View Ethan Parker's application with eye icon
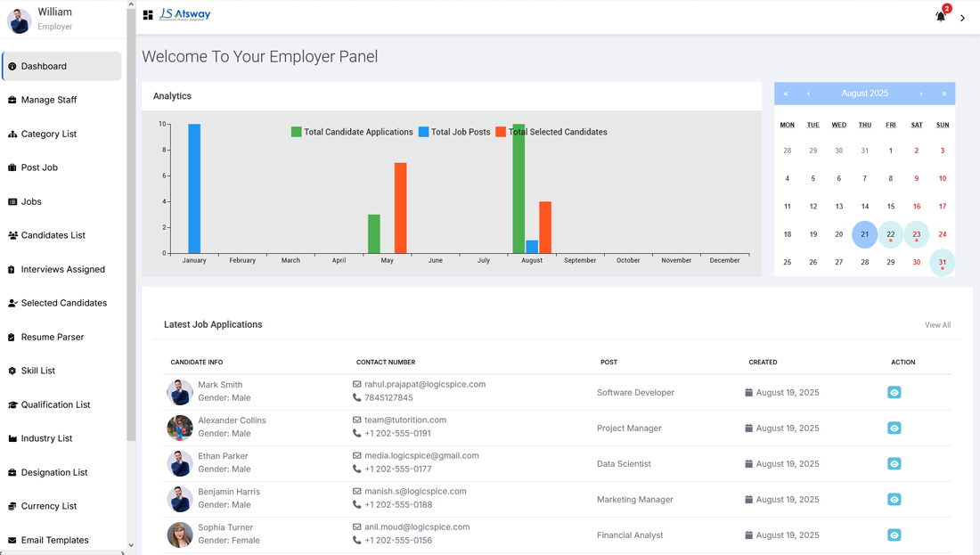 pyautogui.click(x=894, y=464)
